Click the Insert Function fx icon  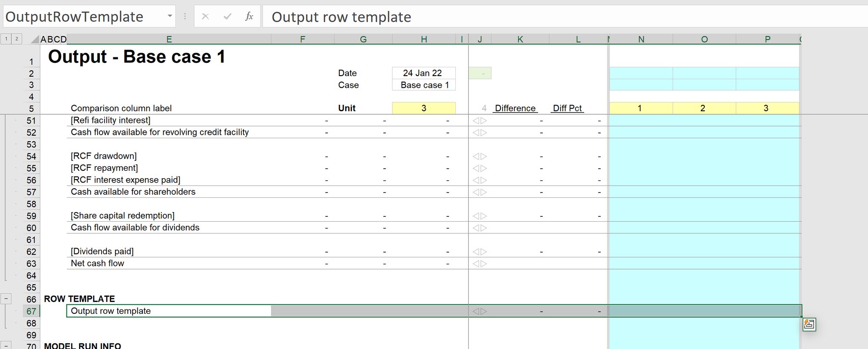click(249, 17)
